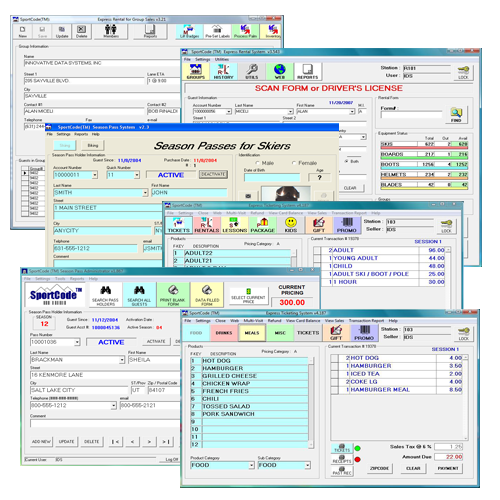Open the Product Category FOOD dropdown
The width and height of the screenshot is (500, 500).
tap(252, 465)
